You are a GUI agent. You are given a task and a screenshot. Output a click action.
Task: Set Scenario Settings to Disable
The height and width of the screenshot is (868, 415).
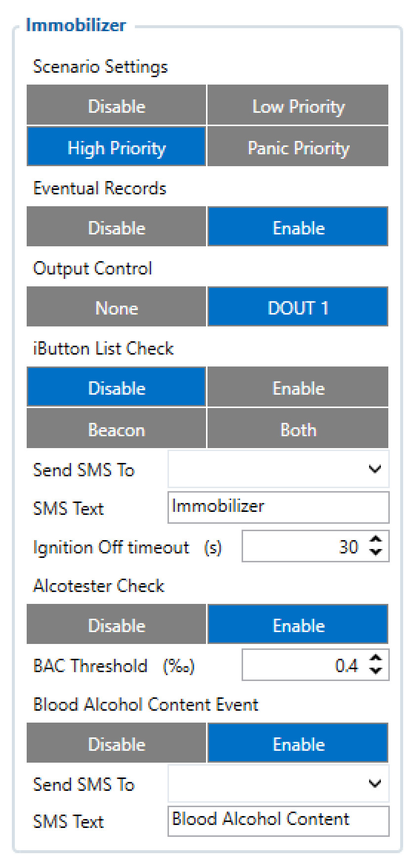click(117, 105)
